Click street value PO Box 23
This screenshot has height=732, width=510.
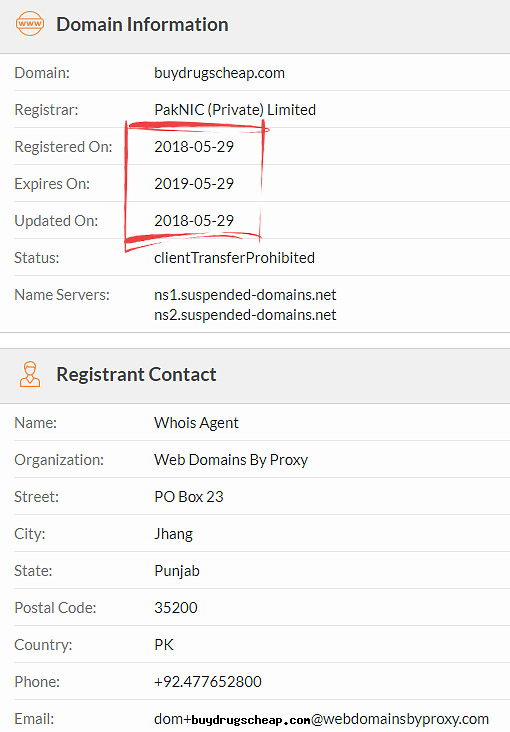[189, 497]
